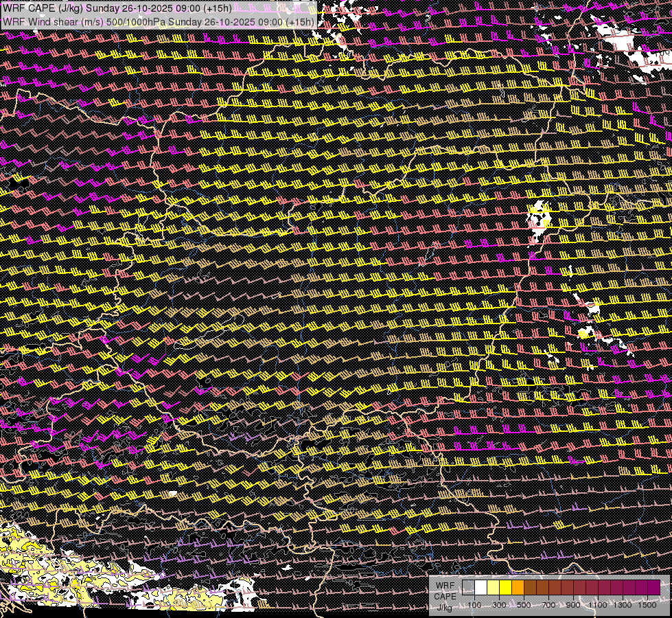Click the pale yellow CAPE legend swatch

[494, 587]
